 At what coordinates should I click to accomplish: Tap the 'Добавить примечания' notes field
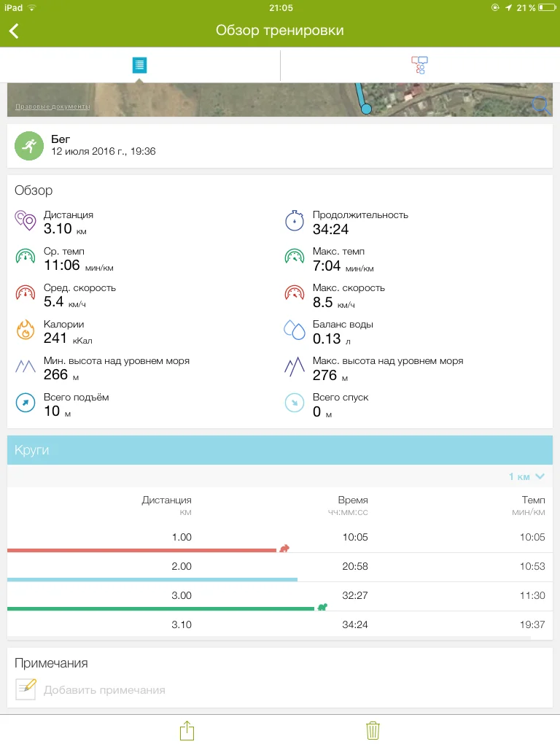(104, 690)
